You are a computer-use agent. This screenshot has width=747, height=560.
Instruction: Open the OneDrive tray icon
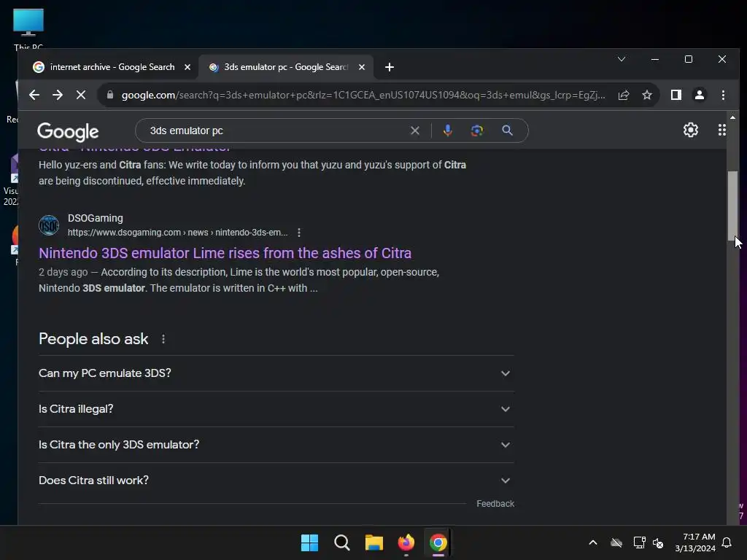click(616, 542)
